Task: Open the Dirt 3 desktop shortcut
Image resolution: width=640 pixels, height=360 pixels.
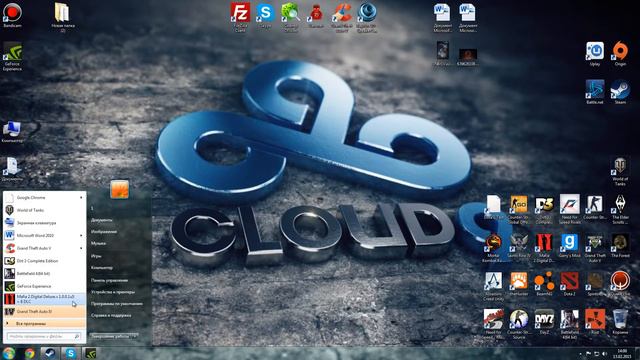Action: coord(544,209)
